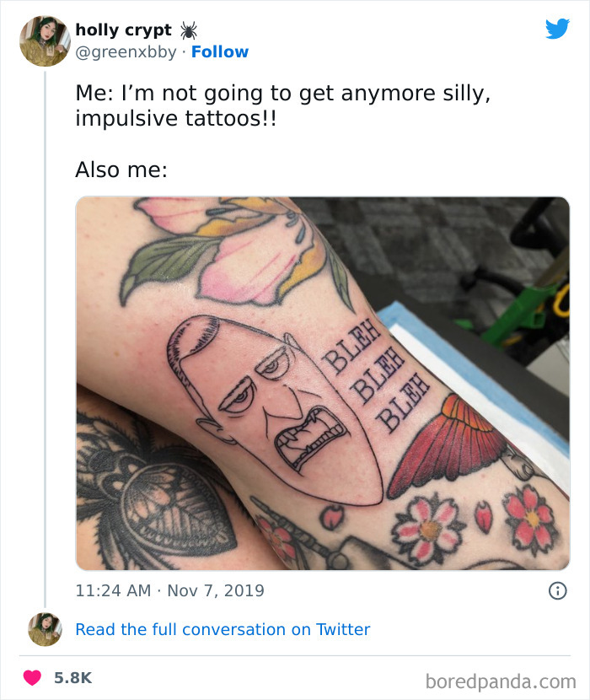View the 5.8K likes count
Viewport: 590px width, 700px height.
tap(72, 678)
